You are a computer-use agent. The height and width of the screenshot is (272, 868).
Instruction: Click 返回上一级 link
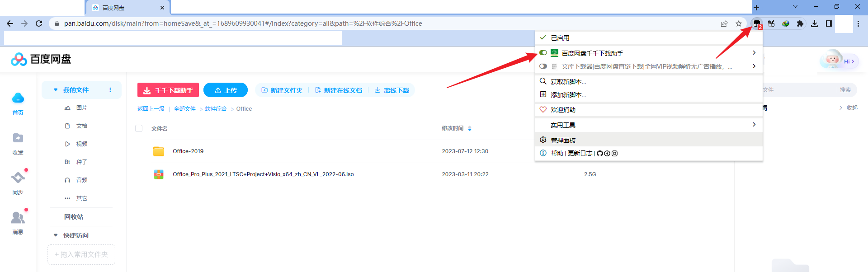tap(151, 109)
